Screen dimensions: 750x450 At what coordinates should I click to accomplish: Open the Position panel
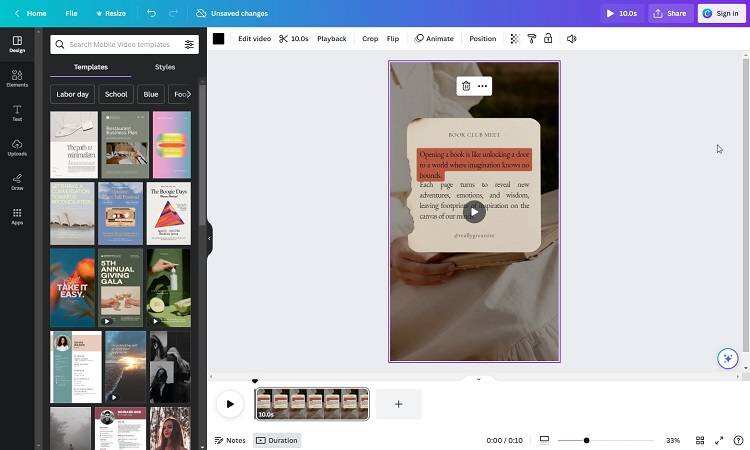(483, 39)
